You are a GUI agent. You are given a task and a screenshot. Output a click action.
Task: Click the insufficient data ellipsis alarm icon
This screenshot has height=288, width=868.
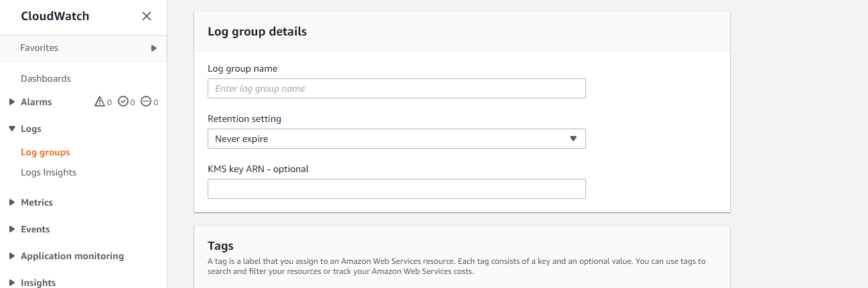tap(146, 102)
